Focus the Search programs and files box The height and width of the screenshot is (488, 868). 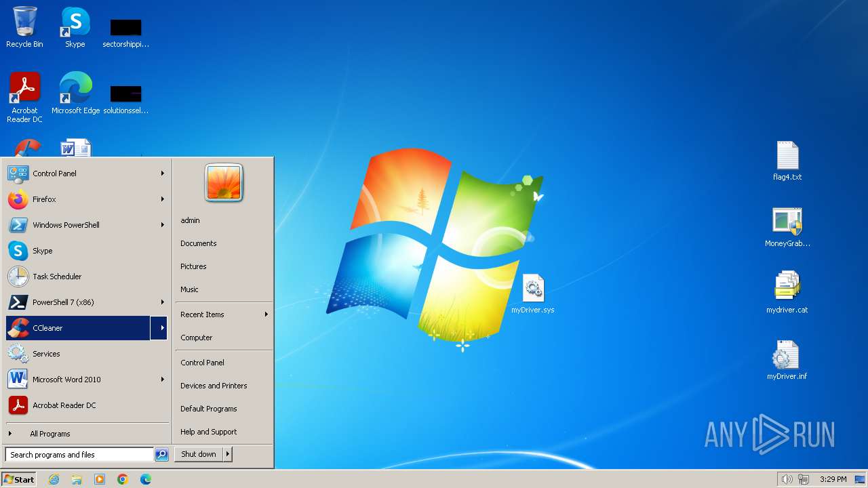pos(79,455)
